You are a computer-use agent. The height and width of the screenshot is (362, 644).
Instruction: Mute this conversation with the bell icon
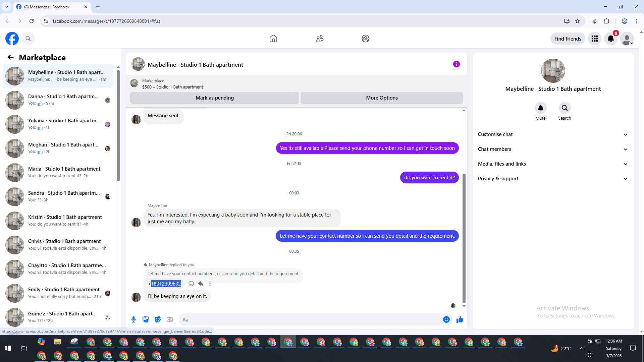(x=540, y=108)
